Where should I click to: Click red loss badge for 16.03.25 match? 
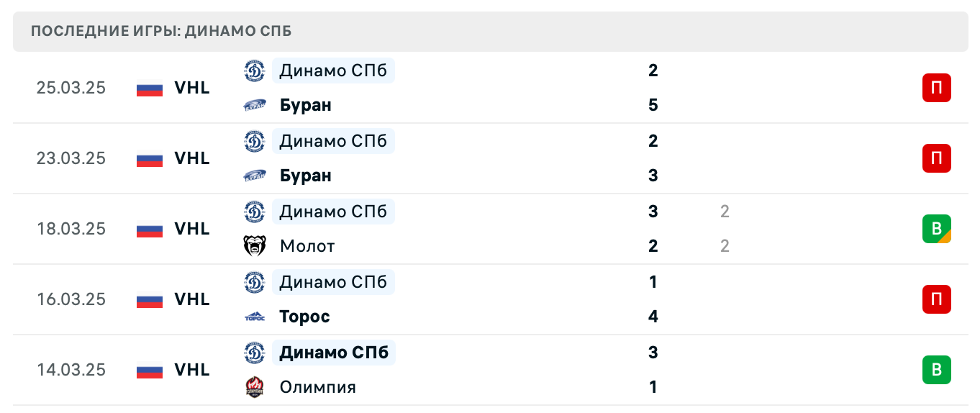[x=936, y=299]
